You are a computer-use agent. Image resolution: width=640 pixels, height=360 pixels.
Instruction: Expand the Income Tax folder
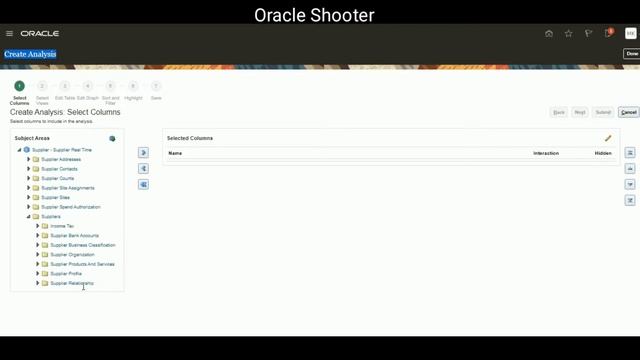[38, 226]
